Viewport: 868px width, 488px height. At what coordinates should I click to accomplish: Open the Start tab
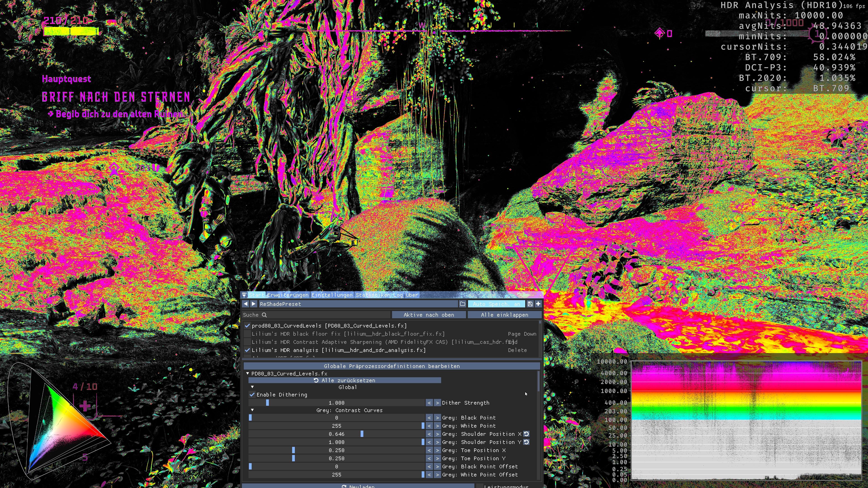[x=257, y=295]
